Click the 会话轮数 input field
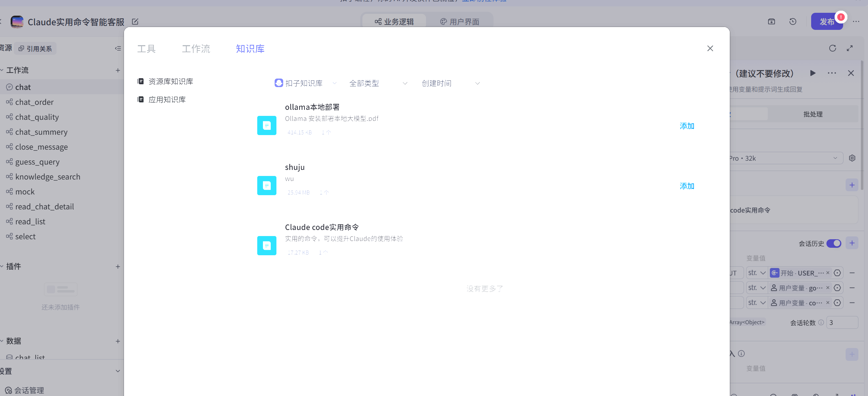 pos(842,322)
